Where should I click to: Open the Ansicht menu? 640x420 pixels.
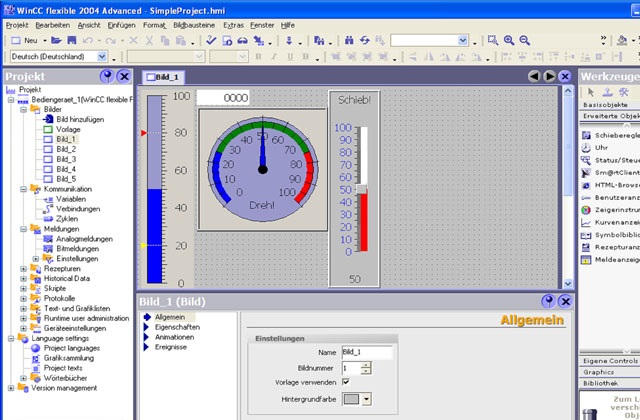click(89, 25)
